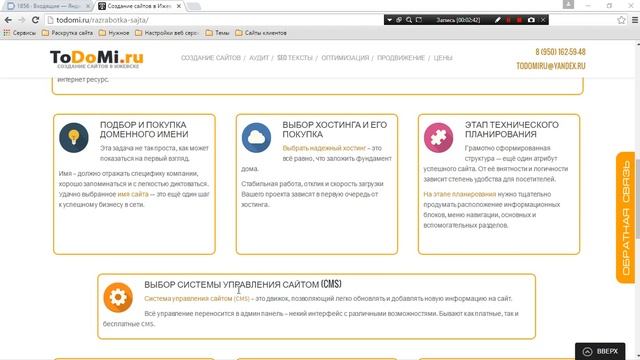Click the Chrome user profile icon at top
The height and width of the screenshot is (360, 640).
pos(568,4)
